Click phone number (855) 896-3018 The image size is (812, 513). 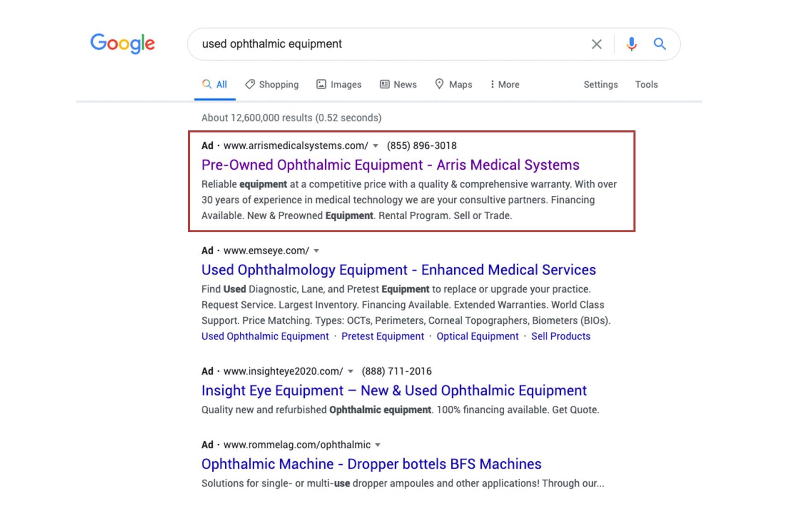coord(421,146)
